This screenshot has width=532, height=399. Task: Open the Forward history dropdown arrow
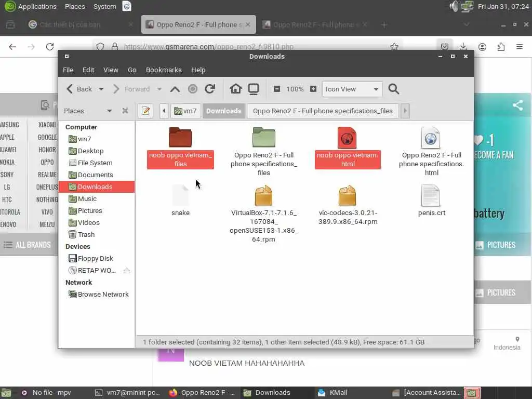[x=159, y=89]
